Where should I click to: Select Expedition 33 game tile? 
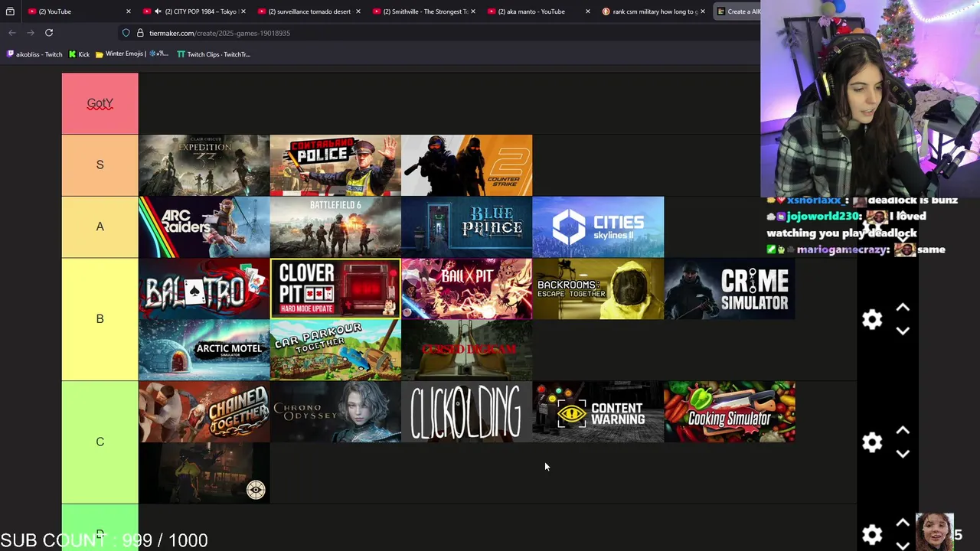[204, 165]
